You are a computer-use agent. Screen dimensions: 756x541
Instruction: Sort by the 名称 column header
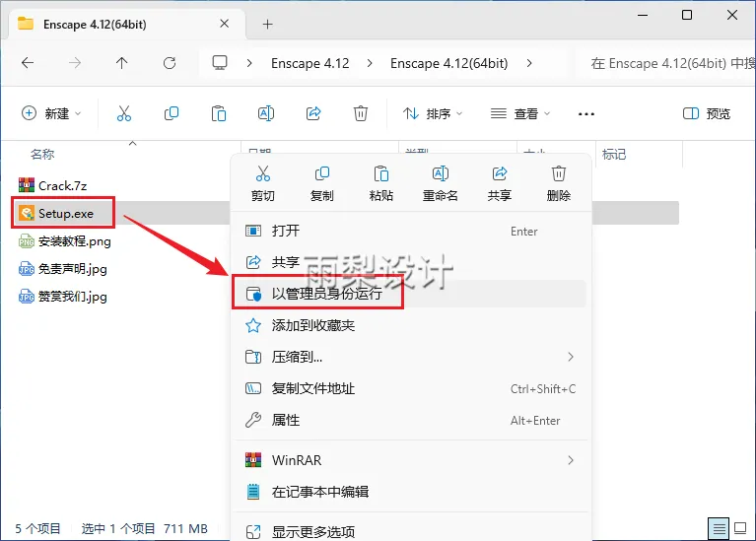point(42,155)
